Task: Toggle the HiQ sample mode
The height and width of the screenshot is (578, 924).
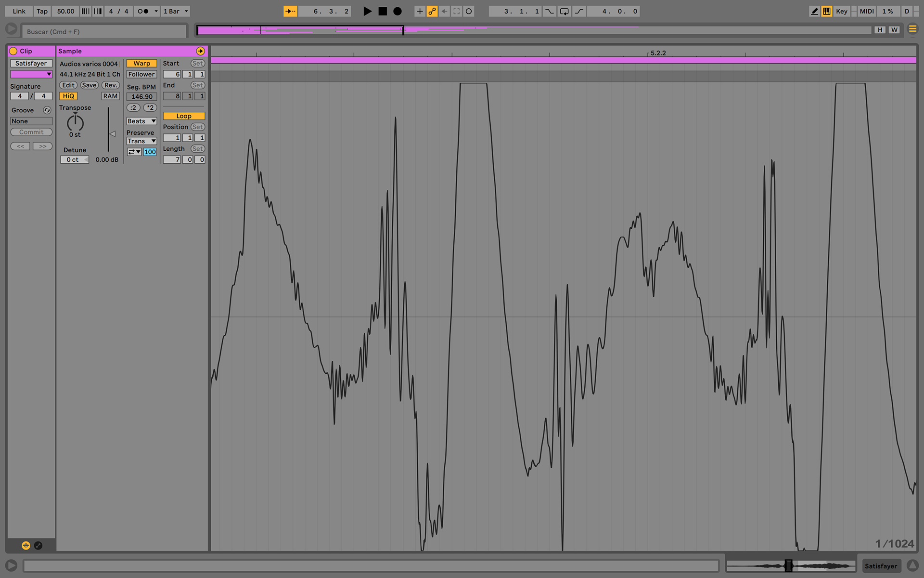Action: 68,96
